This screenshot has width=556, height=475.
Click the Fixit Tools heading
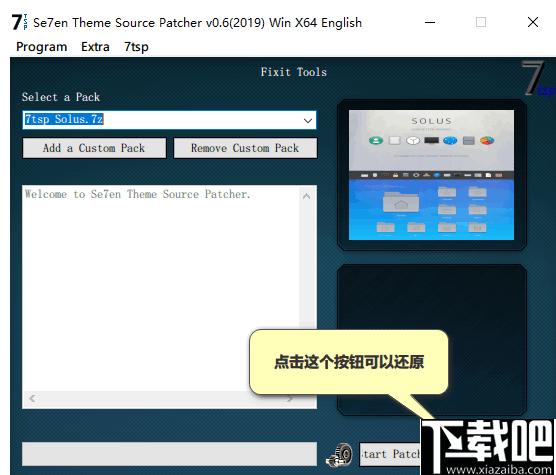click(294, 72)
